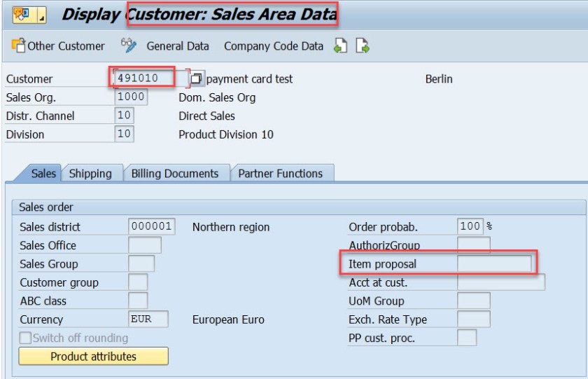Open General Data from the toolbar
Screen dimensions: 588x379
coord(177,46)
